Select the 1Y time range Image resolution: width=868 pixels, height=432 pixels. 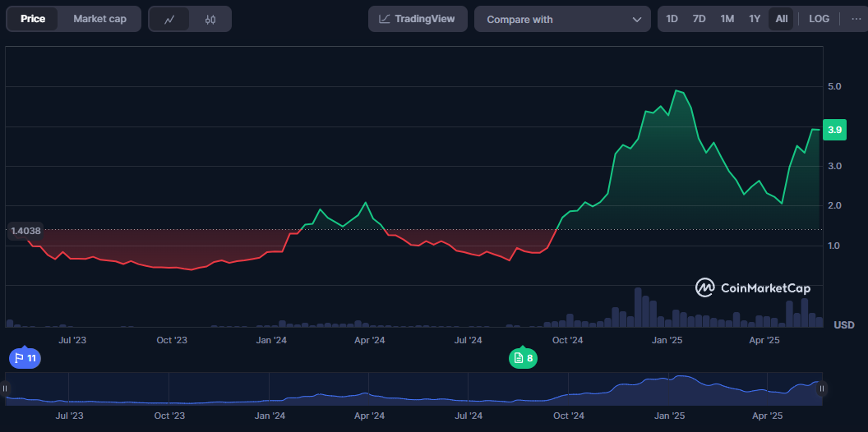(754, 19)
